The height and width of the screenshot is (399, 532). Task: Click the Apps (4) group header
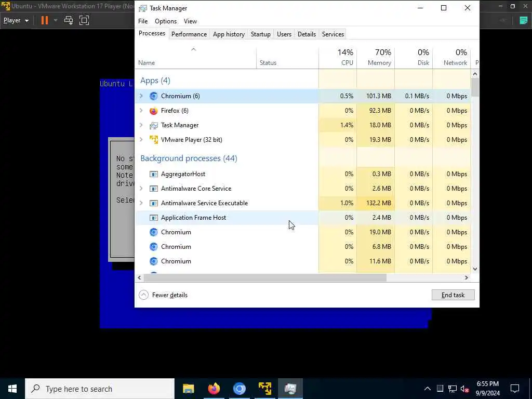tap(155, 81)
